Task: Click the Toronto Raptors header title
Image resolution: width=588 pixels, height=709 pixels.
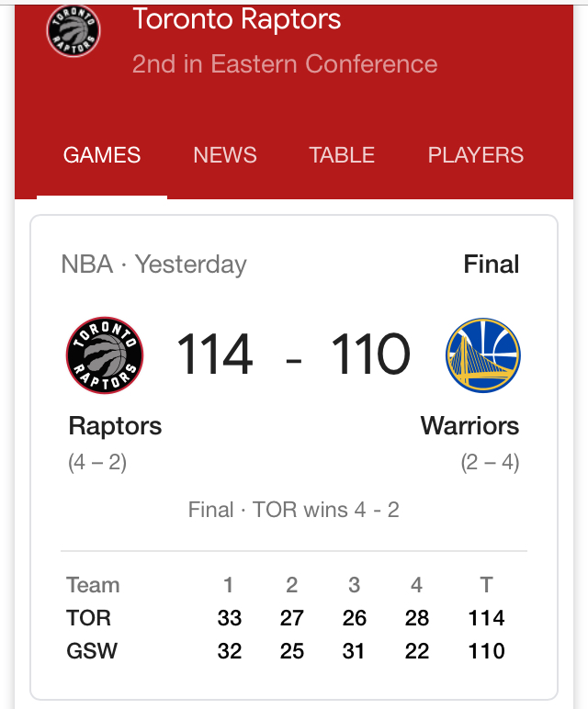Action: (x=237, y=19)
